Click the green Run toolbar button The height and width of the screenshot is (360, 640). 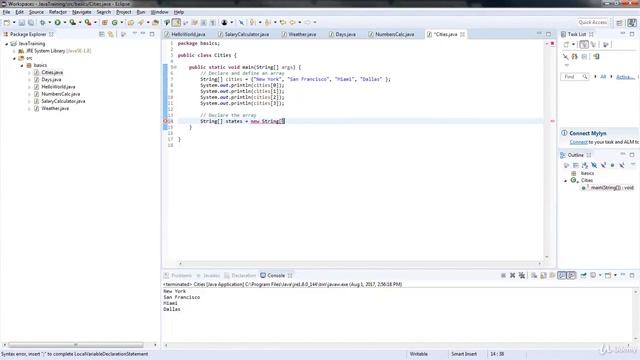58,22
